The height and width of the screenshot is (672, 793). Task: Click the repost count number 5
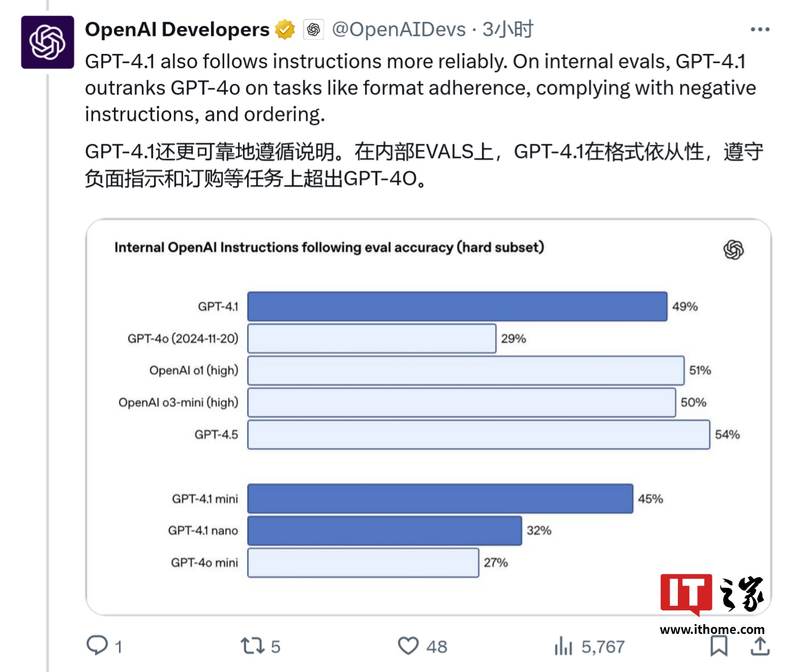[x=275, y=646]
